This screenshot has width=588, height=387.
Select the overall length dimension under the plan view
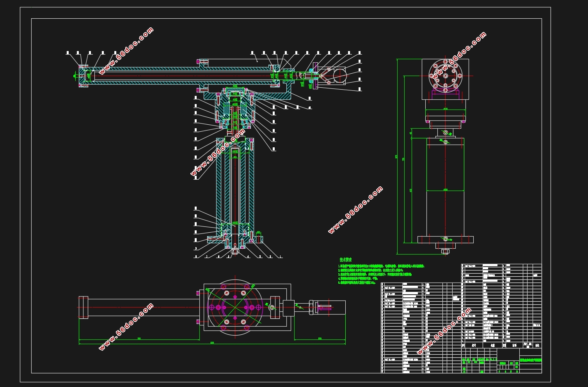212,343
